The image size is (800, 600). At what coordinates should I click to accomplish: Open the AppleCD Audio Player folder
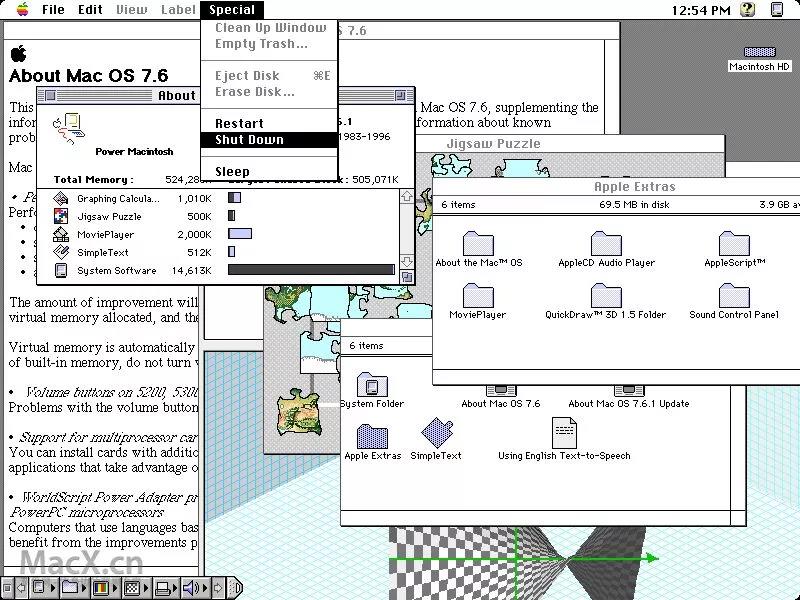click(606, 243)
